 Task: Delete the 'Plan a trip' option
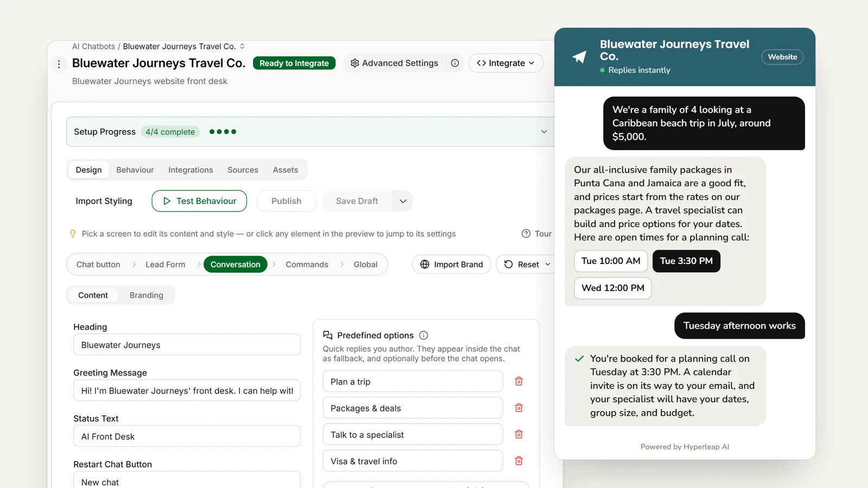[519, 381]
